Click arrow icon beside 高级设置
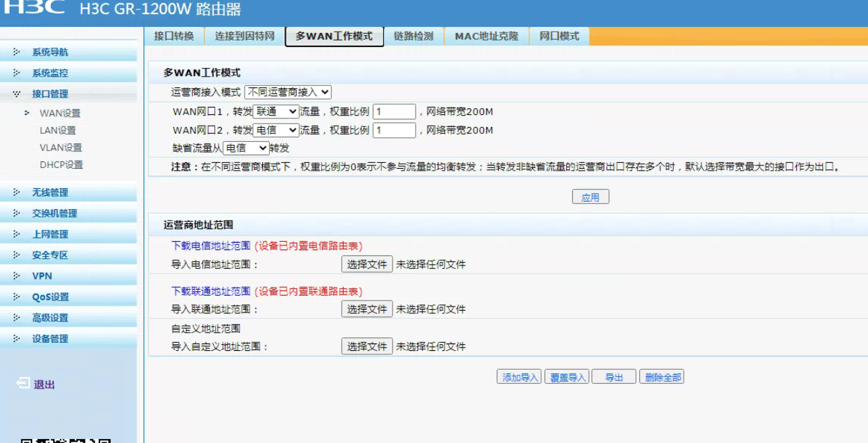This screenshot has height=443, width=868. point(16,317)
